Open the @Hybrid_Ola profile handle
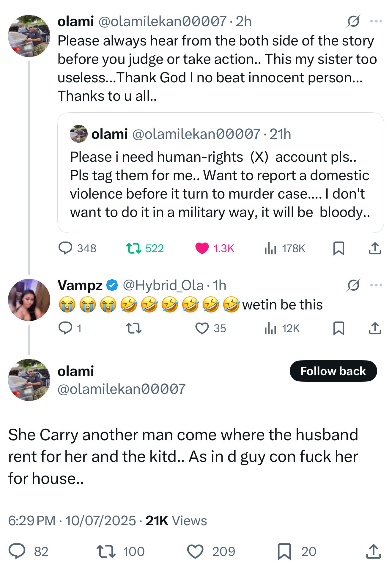Viewport: 392px width, 563px height. pos(163,285)
